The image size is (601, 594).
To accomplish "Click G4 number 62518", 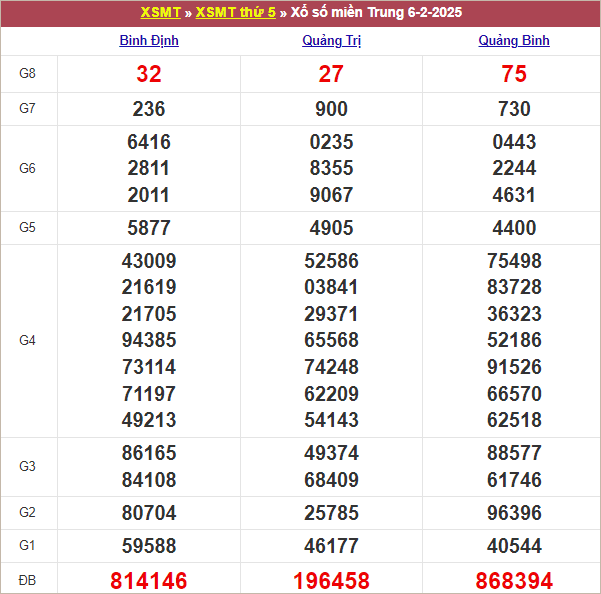I will pyautogui.click(x=514, y=420).
